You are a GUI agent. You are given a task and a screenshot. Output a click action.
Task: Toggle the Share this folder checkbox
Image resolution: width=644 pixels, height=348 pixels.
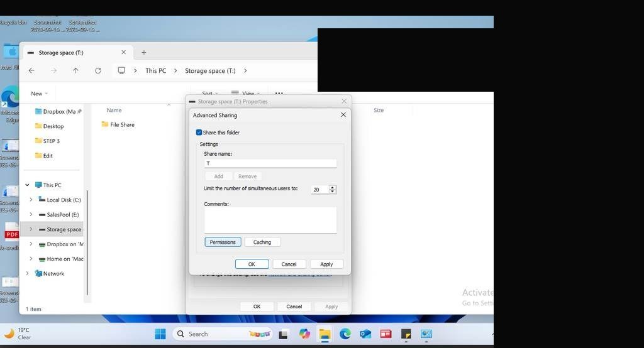(x=199, y=132)
